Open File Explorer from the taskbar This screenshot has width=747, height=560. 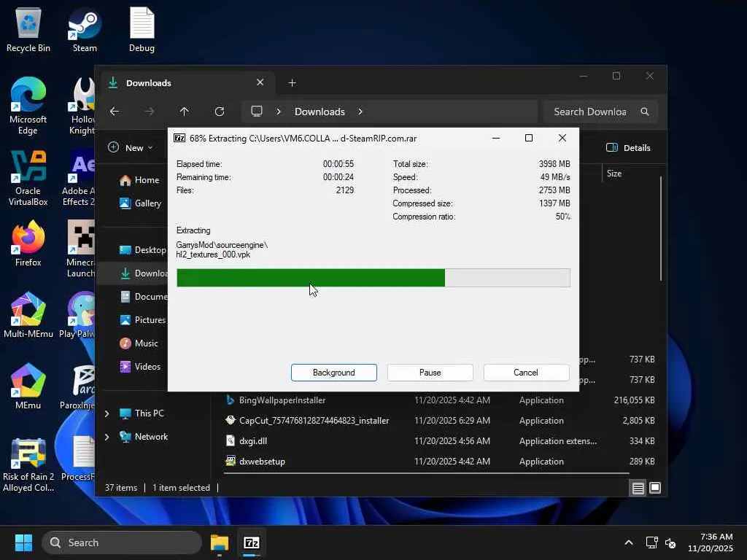tap(220, 542)
